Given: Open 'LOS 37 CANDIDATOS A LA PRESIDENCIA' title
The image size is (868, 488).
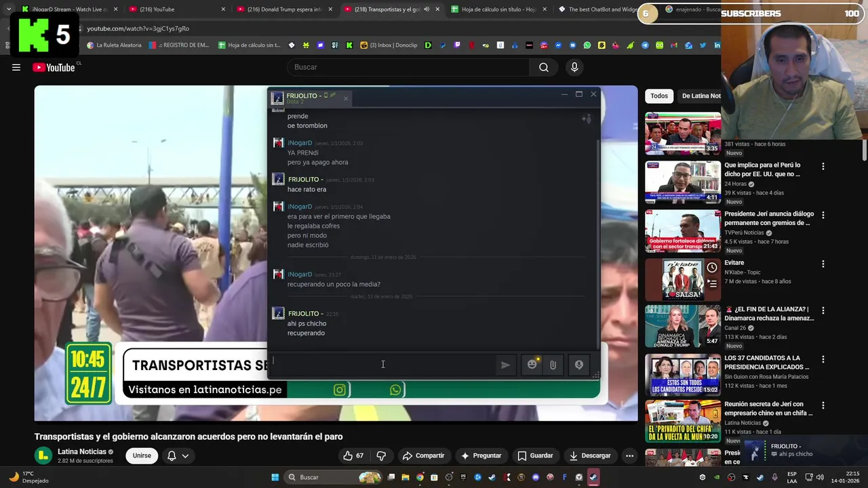Looking at the screenshot, I should coord(766,363).
